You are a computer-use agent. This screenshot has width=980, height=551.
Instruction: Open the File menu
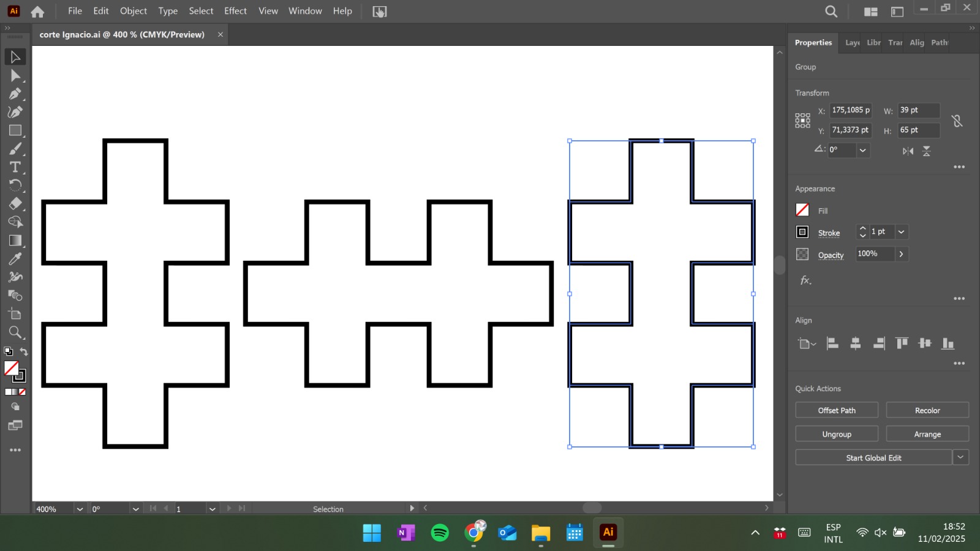75,11
